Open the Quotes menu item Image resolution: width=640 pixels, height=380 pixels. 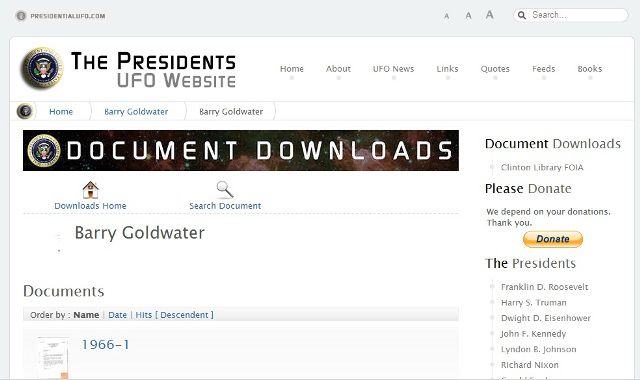click(x=495, y=69)
